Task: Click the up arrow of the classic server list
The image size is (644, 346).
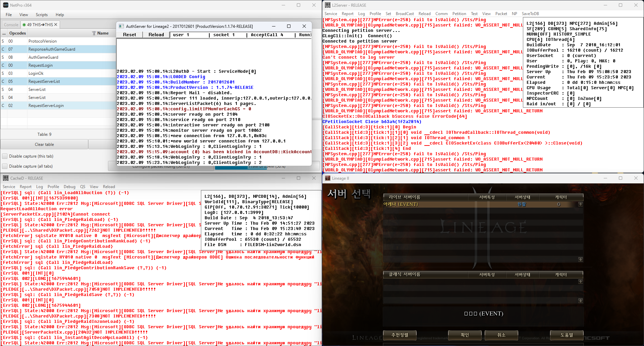Action: pos(580,282)
